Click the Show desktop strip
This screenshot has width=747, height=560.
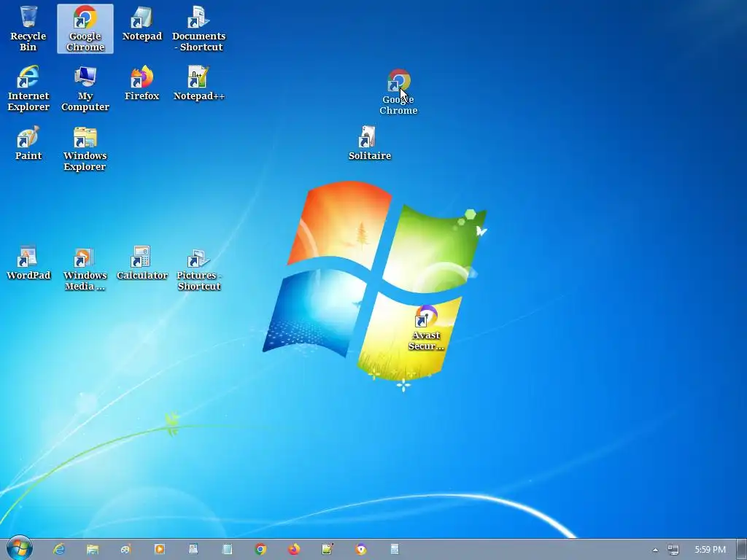click(x=741, y=550)
